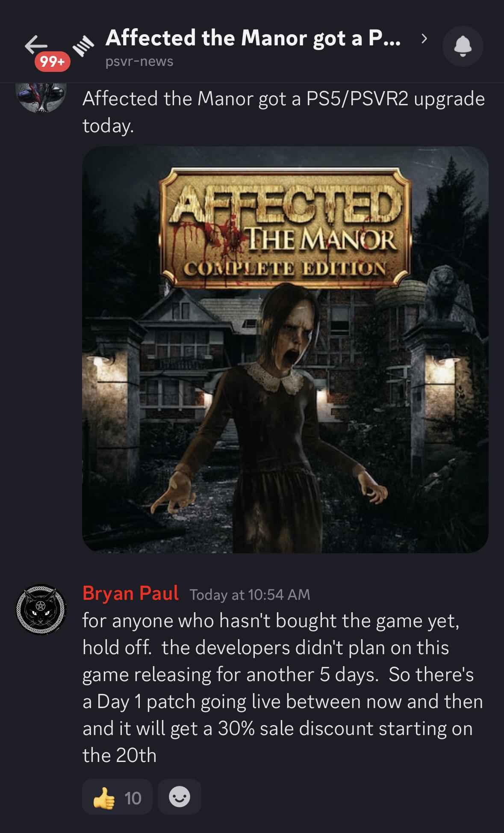Open the Bryan Paul username profile
Image resolution: width=504 pixels, height=833 pixels.
[130, 593]
